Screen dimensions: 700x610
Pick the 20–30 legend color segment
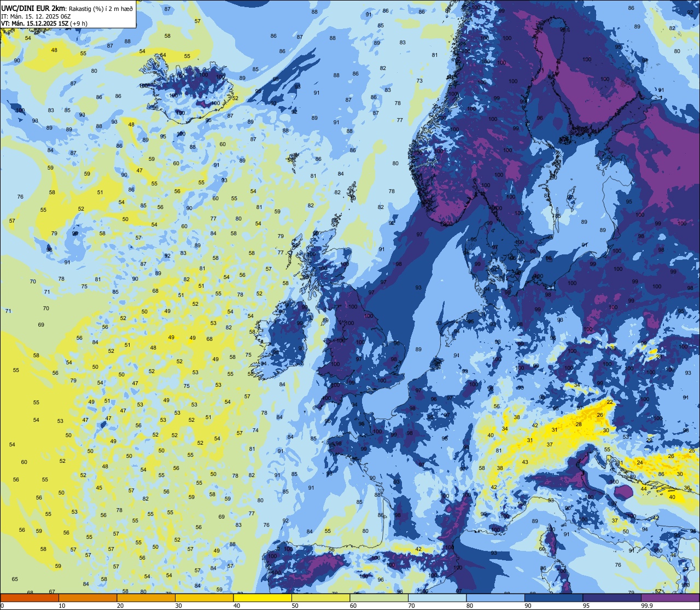point(146,597)
